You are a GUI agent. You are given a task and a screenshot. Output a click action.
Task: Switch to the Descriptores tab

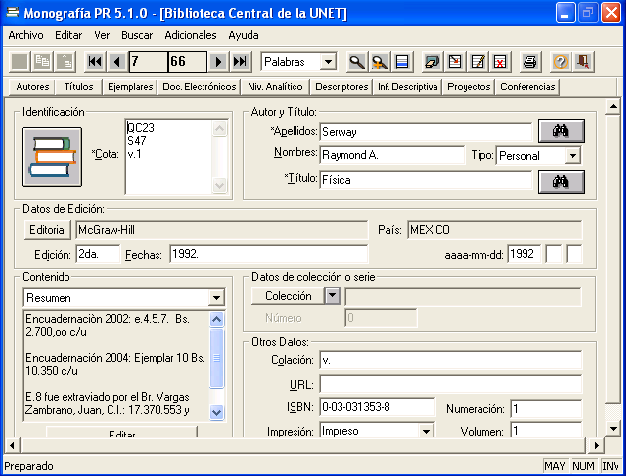pos(342,87)
